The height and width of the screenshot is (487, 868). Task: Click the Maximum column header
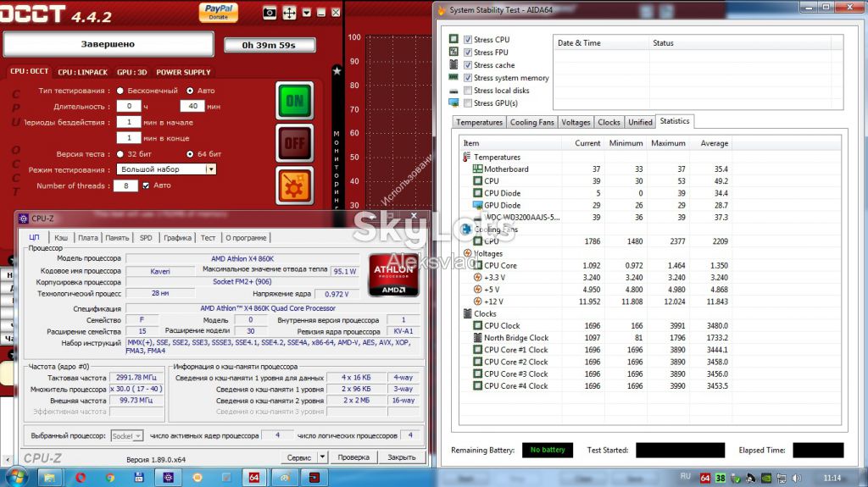click(x=668, y=143)
